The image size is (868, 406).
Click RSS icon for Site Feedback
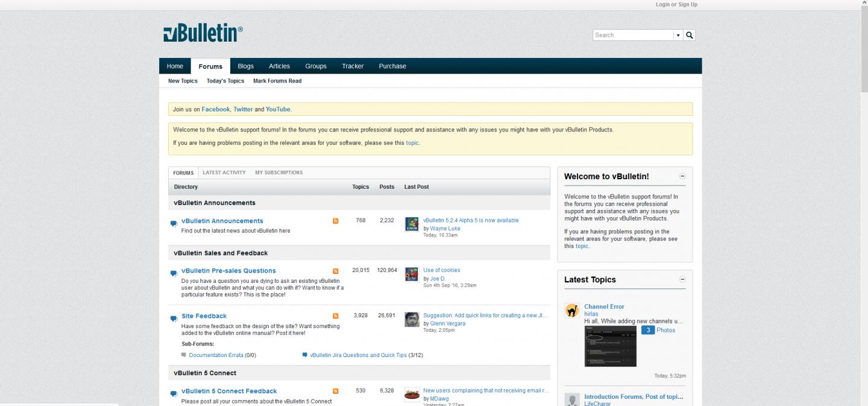pyautogui.click(x=336, y=316)
